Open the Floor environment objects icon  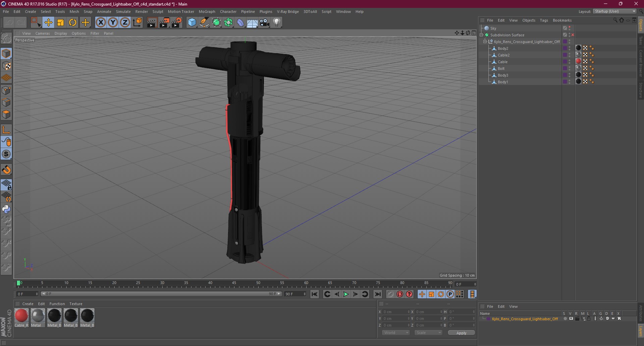(252, 22)
